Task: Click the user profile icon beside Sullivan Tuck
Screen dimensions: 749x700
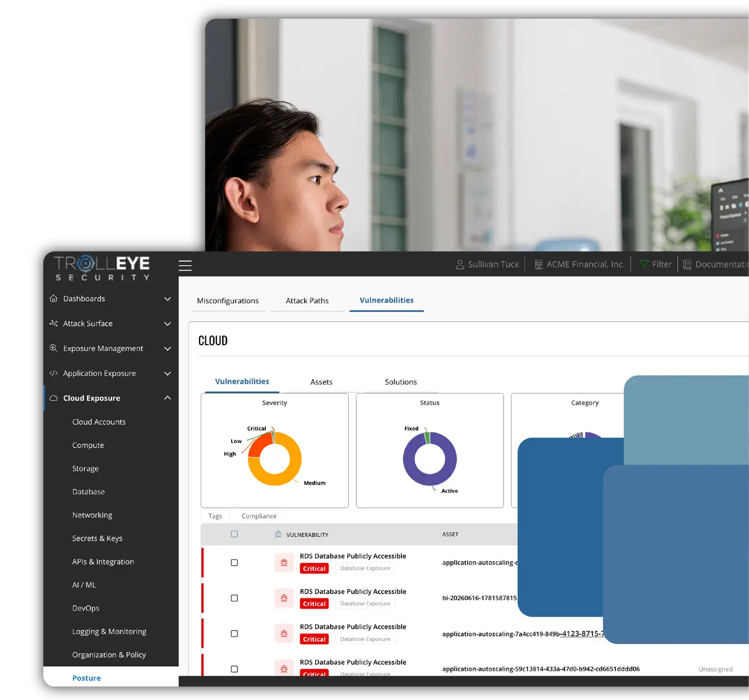Action: click(x=460, y=264)
